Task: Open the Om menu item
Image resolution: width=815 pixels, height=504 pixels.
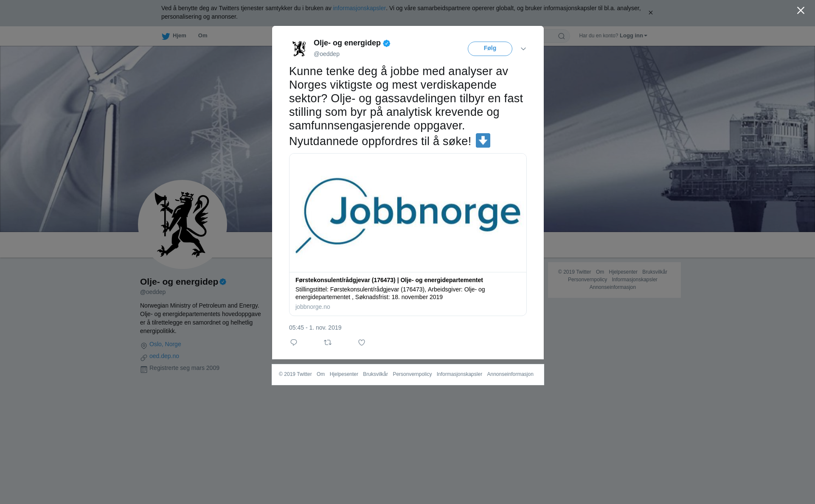Action: (x=202, y=36)
